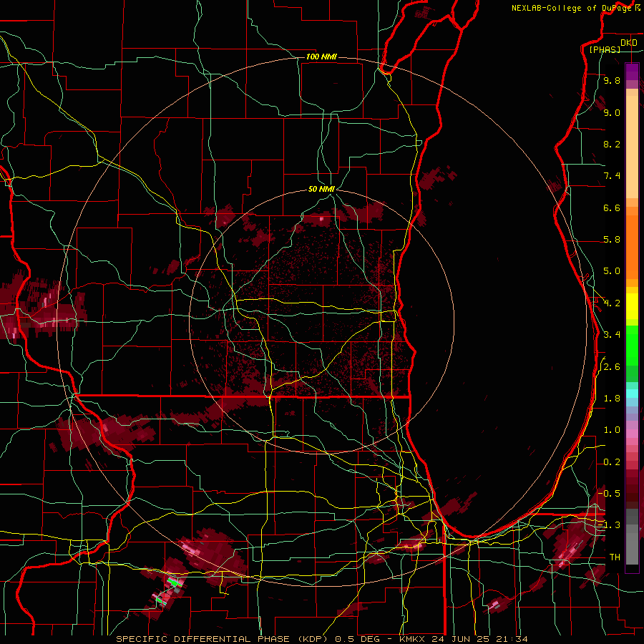The width and height of the screenshot is (644, 644).
Task: Click the 9.8 scale value
Action: tap(612, 80)
